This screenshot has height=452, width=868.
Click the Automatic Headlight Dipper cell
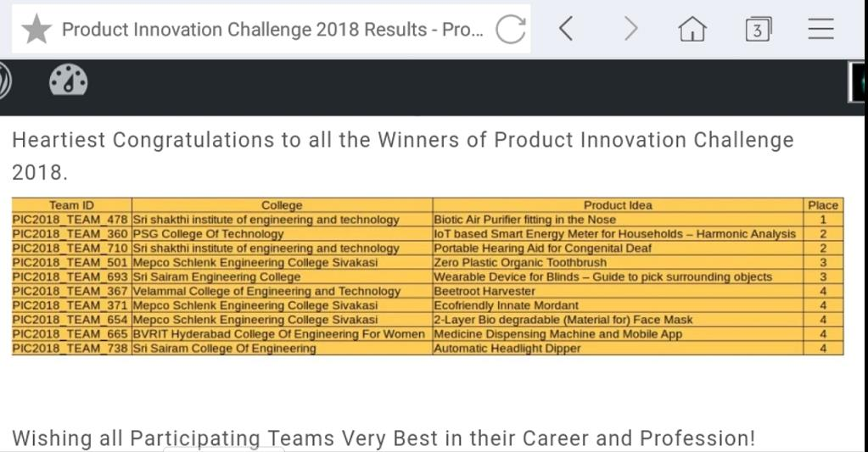(618, 349)
